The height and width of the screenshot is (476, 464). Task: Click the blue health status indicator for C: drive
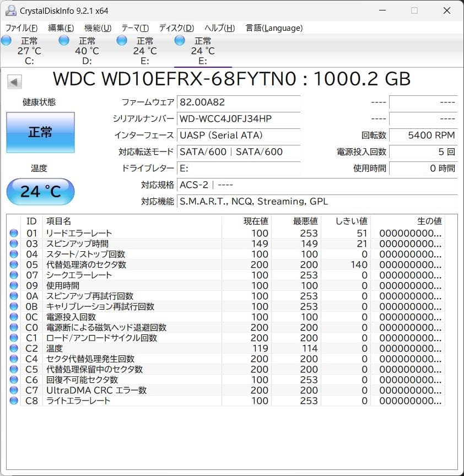coord(7,40)
